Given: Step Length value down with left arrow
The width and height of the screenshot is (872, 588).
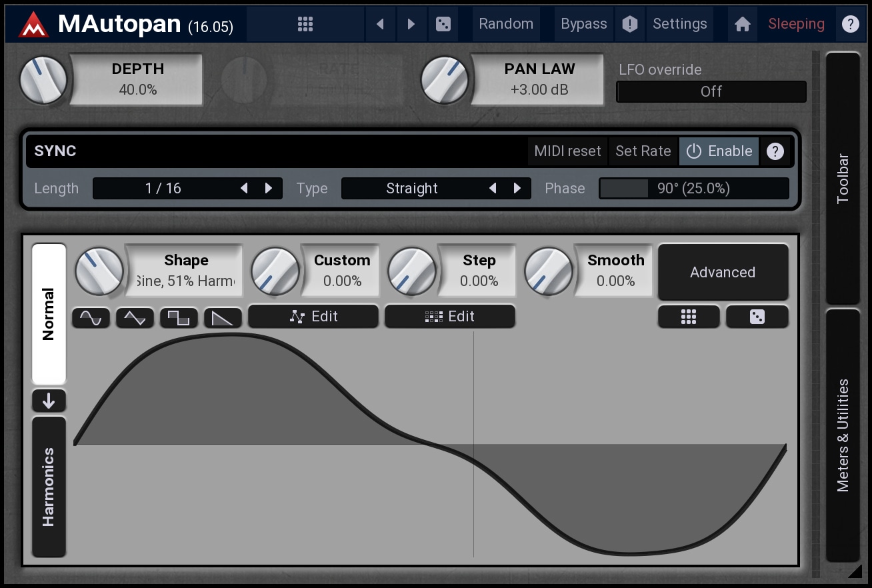Looking at the screenshot, I should 245,189.
